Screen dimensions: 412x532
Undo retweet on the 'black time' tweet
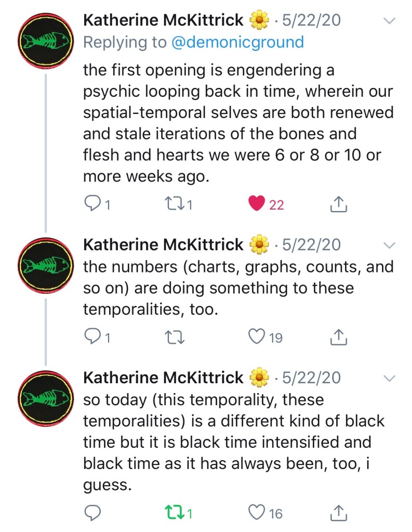click(172, 513)
